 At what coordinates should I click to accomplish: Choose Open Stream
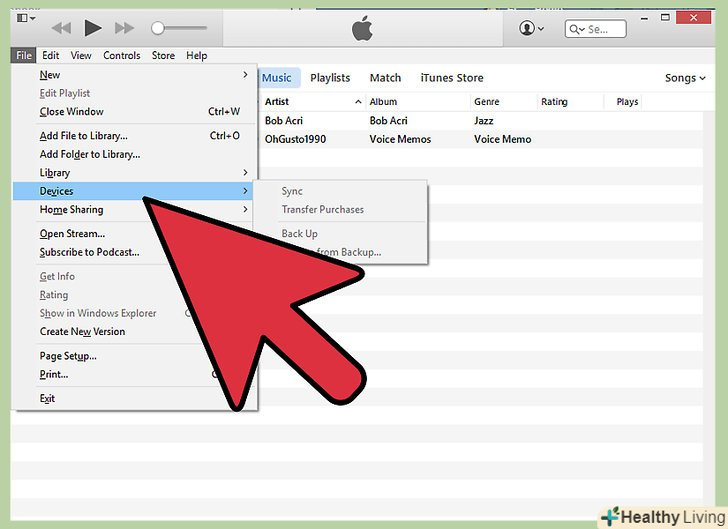pos(72,234)
